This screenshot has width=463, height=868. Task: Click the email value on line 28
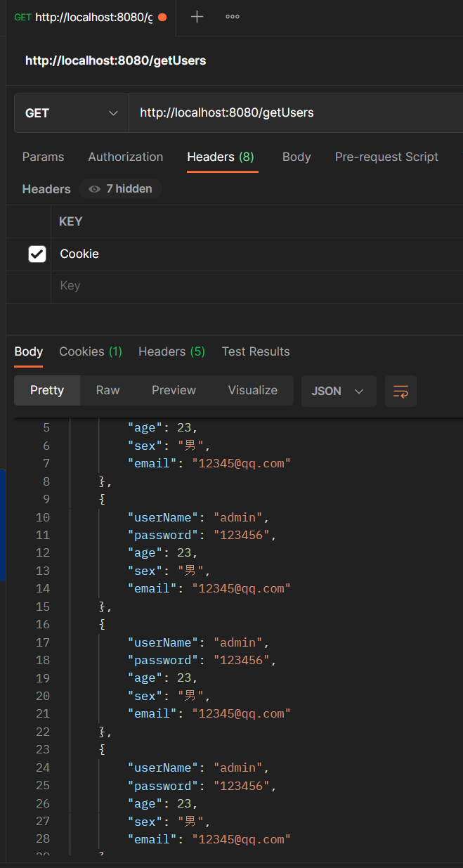241,840
